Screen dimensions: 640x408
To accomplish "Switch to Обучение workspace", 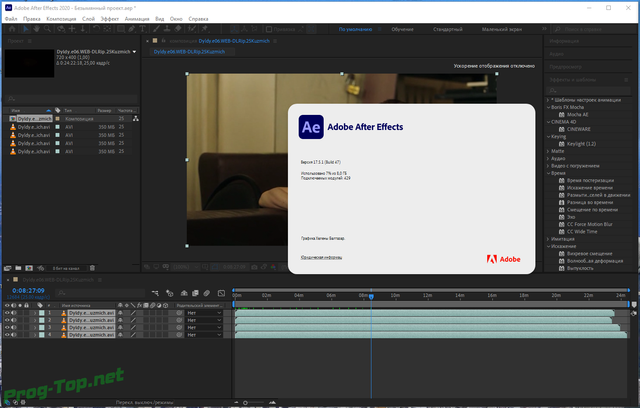I will pos(402,29).
